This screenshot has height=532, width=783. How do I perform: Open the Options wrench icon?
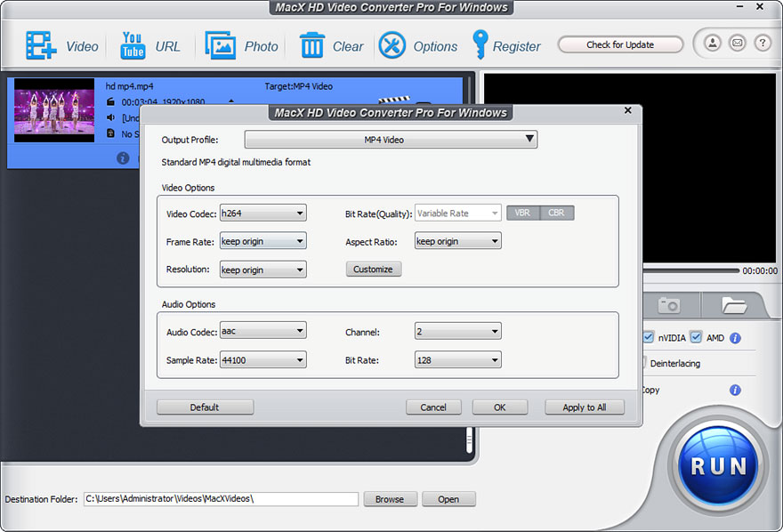[392, 45]
